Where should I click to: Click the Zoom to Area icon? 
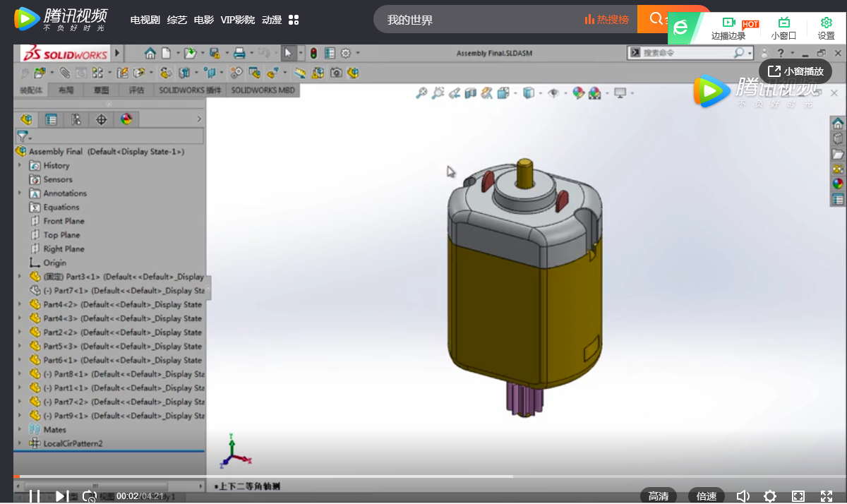(438, 92)
